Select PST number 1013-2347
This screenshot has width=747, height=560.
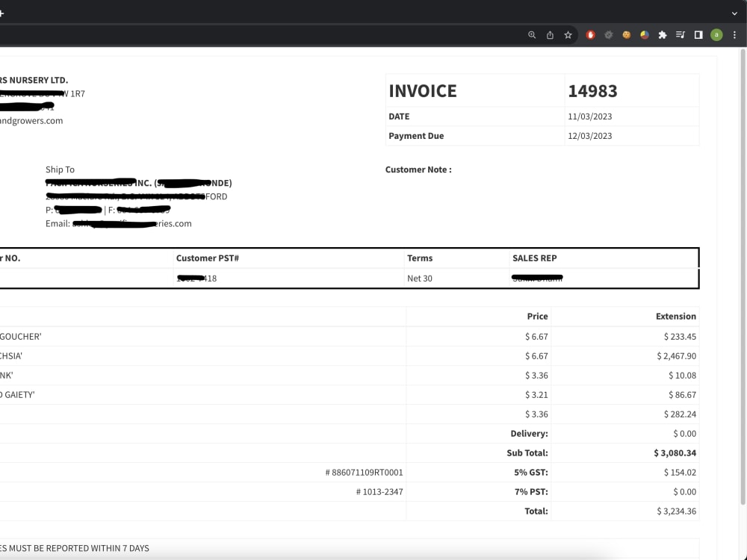click(x=379, y=492)
